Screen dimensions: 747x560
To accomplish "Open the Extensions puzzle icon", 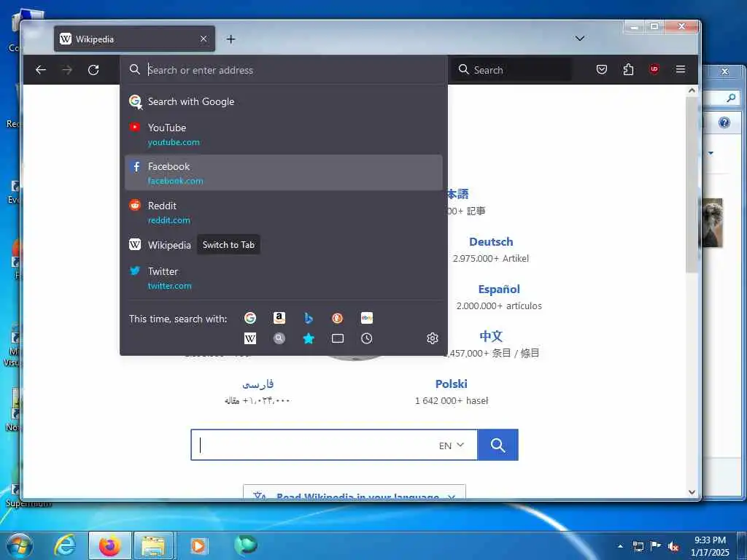I will [x=628, y=69].
